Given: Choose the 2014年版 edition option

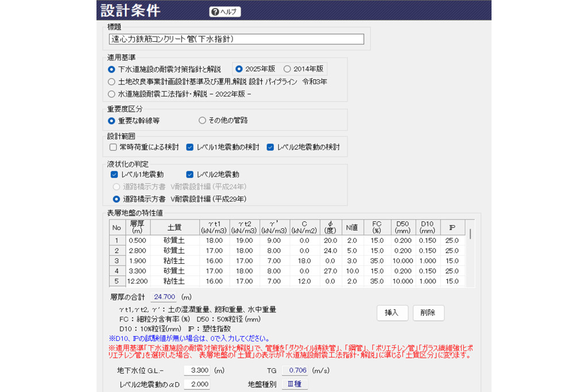Looking at the screenshot, I should point(287,69).
